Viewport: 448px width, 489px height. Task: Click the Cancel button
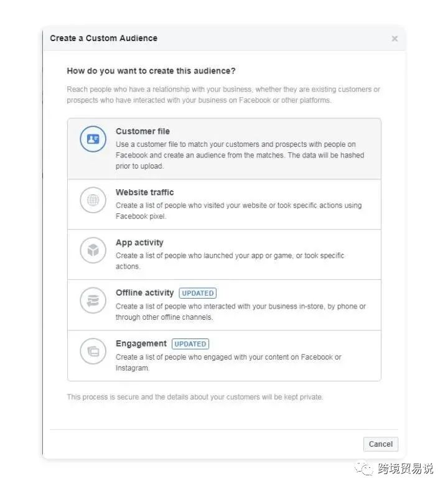coord(381,444)
